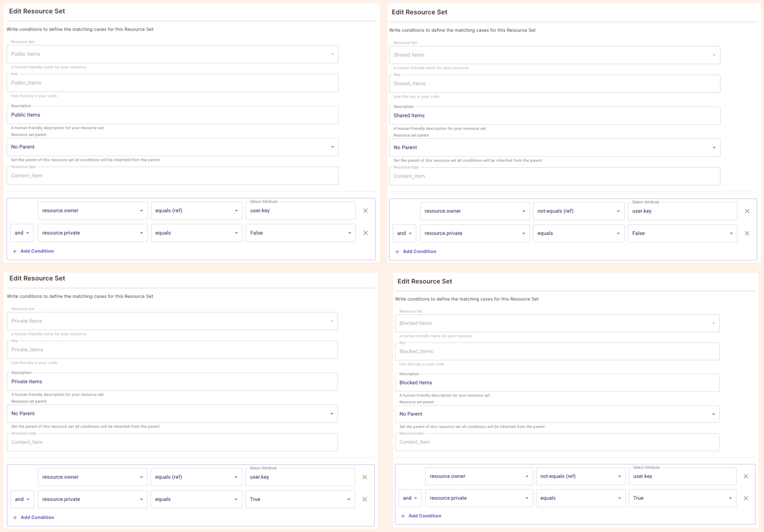
Task: Open equals (ref) operator dropdown in Public Items
Action: pyautogui.click(x=197, y=210)
